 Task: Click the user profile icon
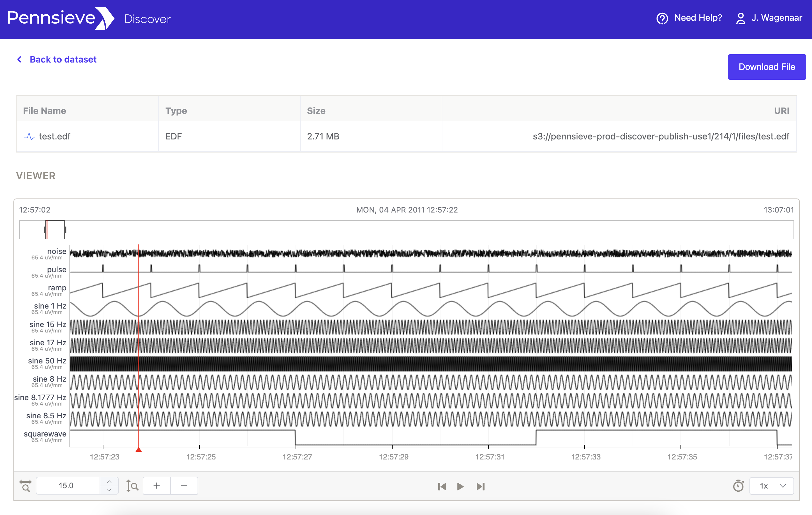point(741,18)
